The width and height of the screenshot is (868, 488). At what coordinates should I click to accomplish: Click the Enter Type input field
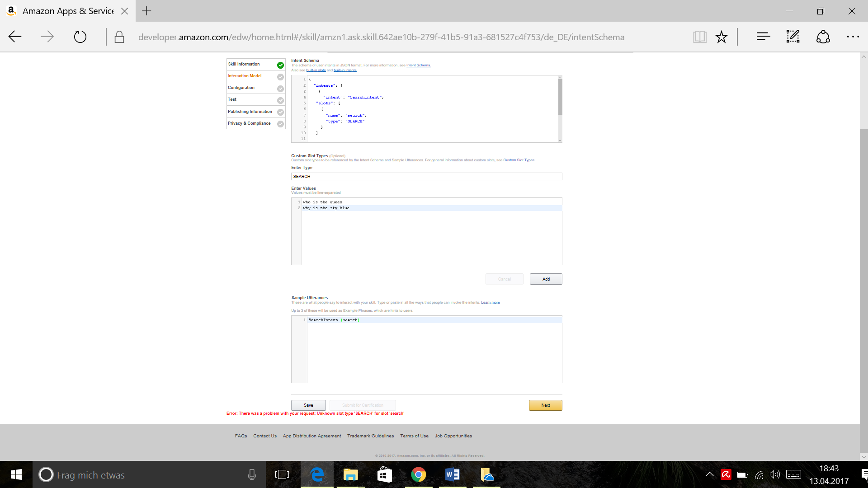coord(426,177)
